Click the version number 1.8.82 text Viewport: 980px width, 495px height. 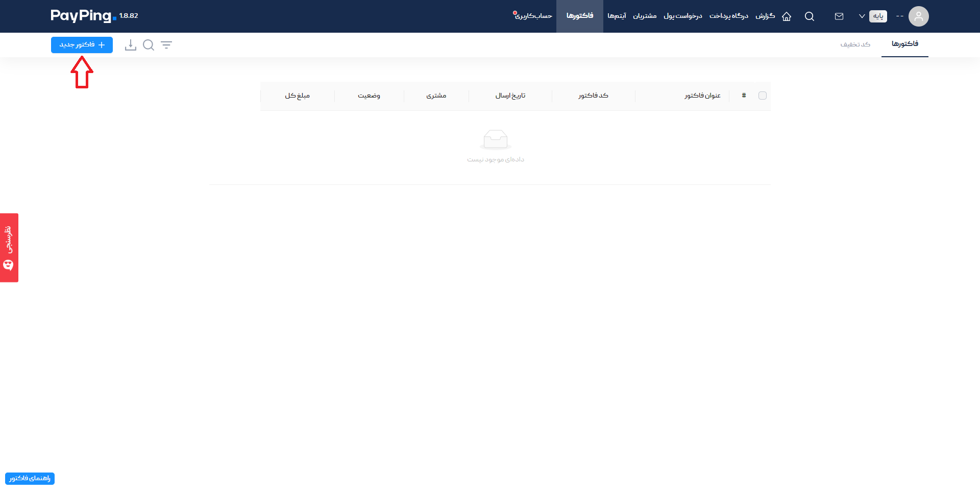click(129, 16)
